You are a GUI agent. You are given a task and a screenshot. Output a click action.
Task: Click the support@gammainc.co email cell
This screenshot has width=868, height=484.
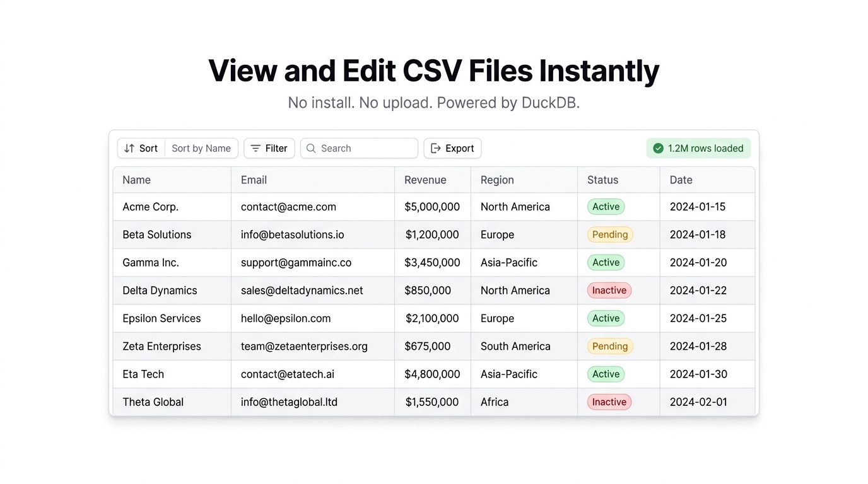(x=313, y=263)
